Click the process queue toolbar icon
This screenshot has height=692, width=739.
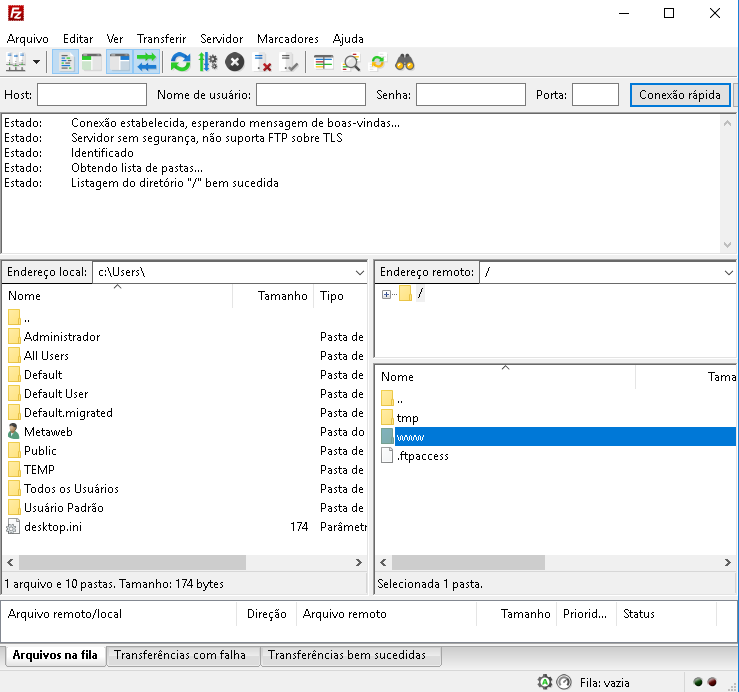click(208, 62)
